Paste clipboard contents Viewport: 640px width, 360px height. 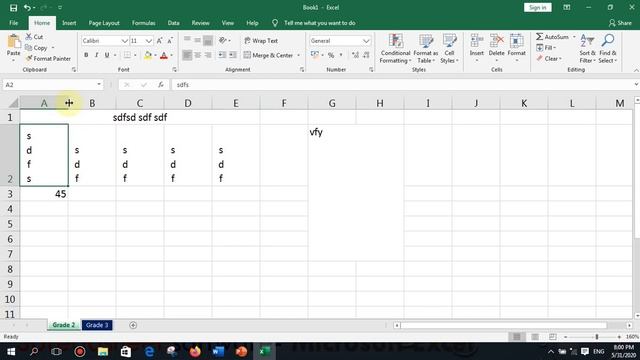[x=13, y=47]
